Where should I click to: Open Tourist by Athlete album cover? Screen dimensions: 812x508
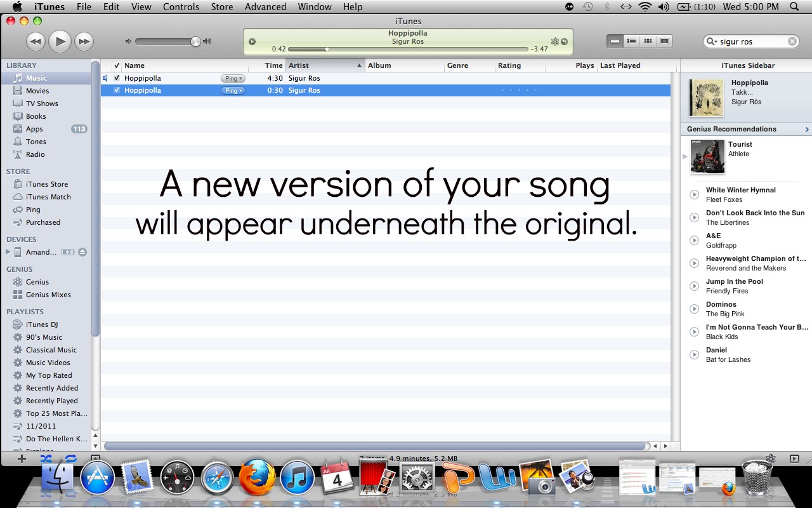(x=707, y=156)
